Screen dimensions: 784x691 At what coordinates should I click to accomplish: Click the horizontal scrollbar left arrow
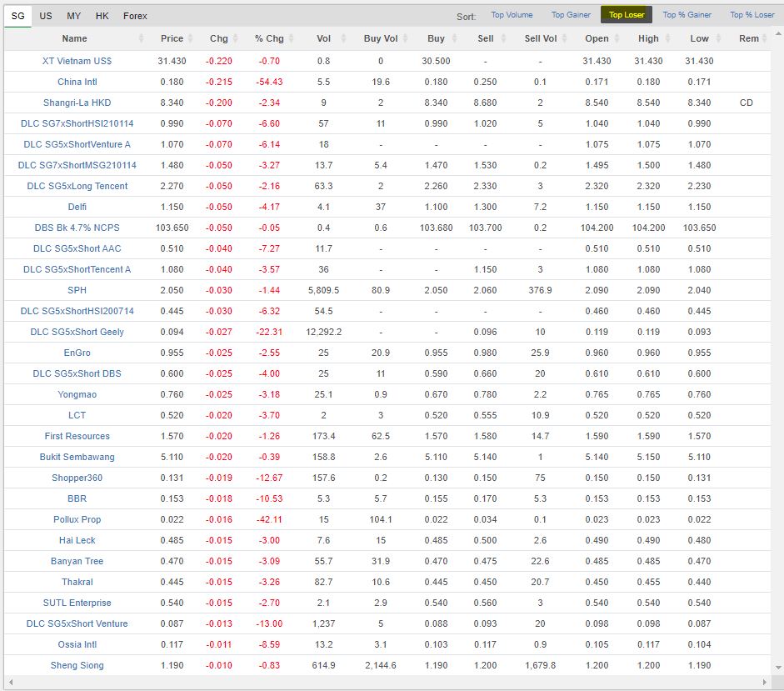pos(11,682)
